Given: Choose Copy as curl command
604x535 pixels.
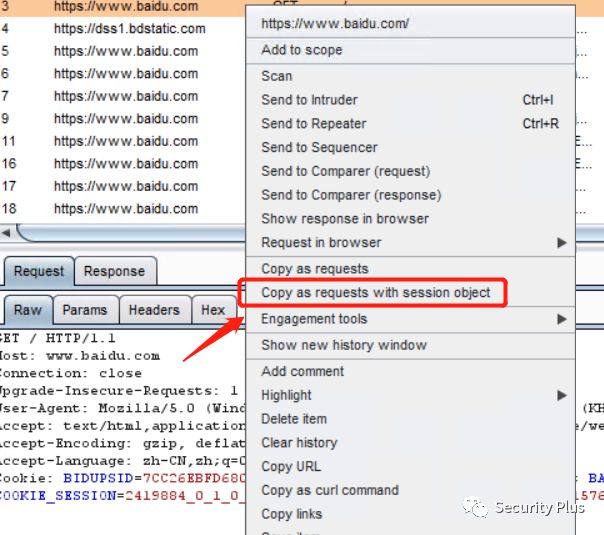Looking at the screenshot, I should tap(411, 490).
